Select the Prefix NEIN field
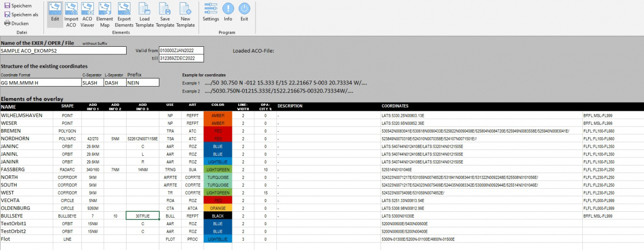Screen dimensions: 644x250 (142, 83)
